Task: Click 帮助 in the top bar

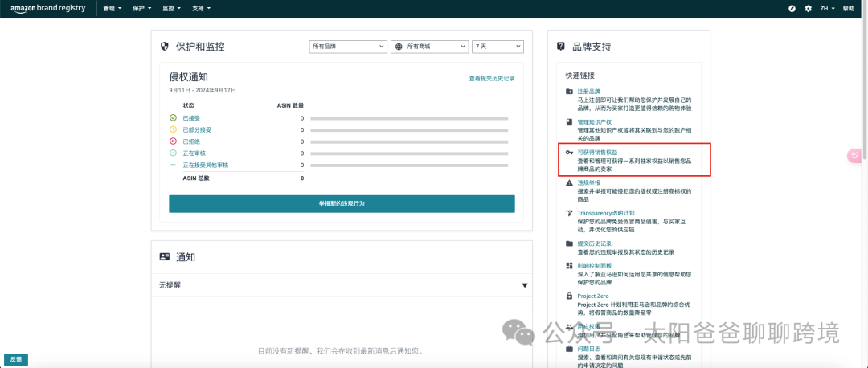Action: point(848,9)
